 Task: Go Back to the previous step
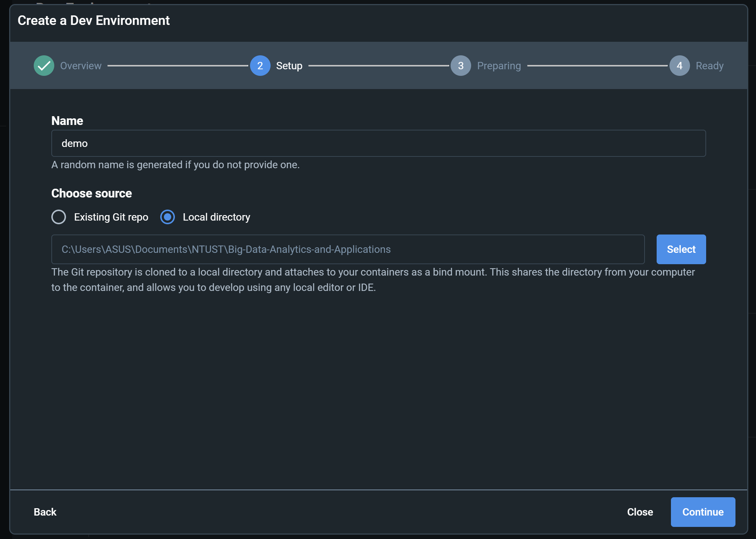tap(45, 512)
